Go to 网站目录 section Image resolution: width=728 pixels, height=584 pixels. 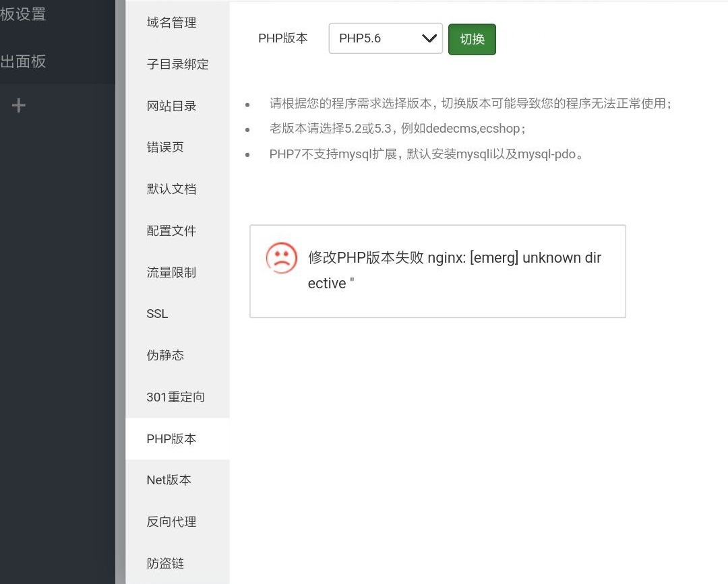point(171,106)
